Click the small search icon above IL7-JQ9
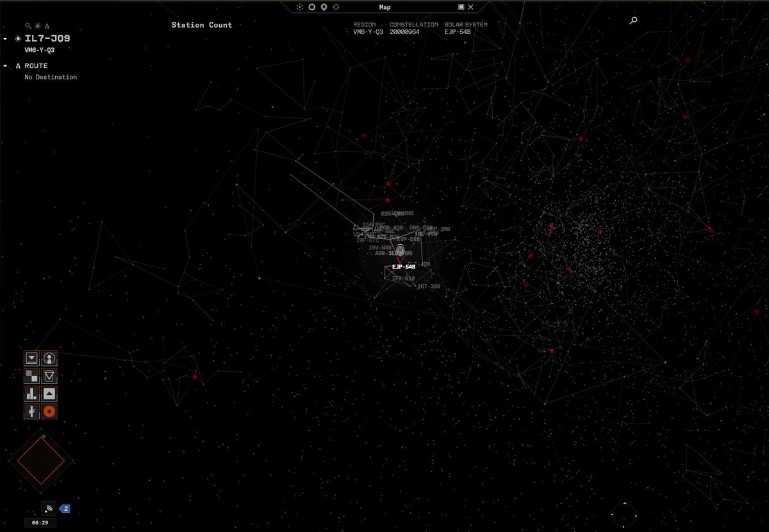Image resolution: width=769 pixels, height=532 pixels. [x=28, y=26]
